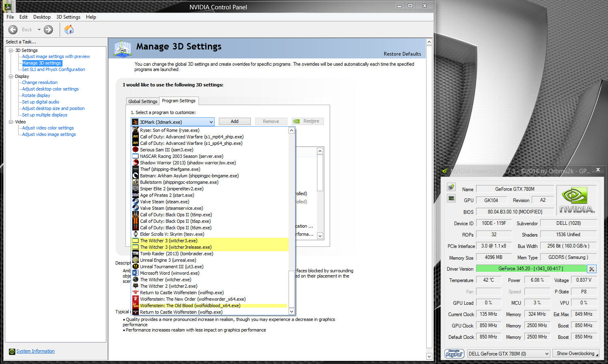The image size is (608, 364).
Task: Open the Edit menu
Action: click(x=24, y=17)
